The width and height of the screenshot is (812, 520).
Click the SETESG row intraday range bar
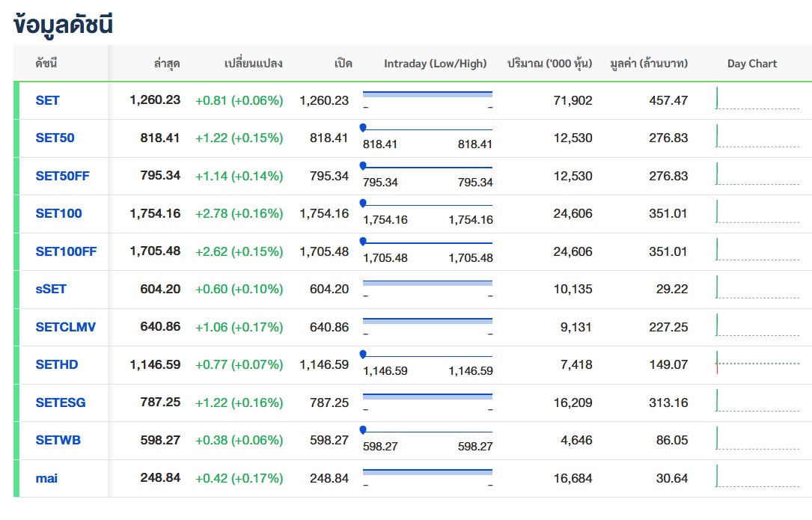(x=428, y=397)
